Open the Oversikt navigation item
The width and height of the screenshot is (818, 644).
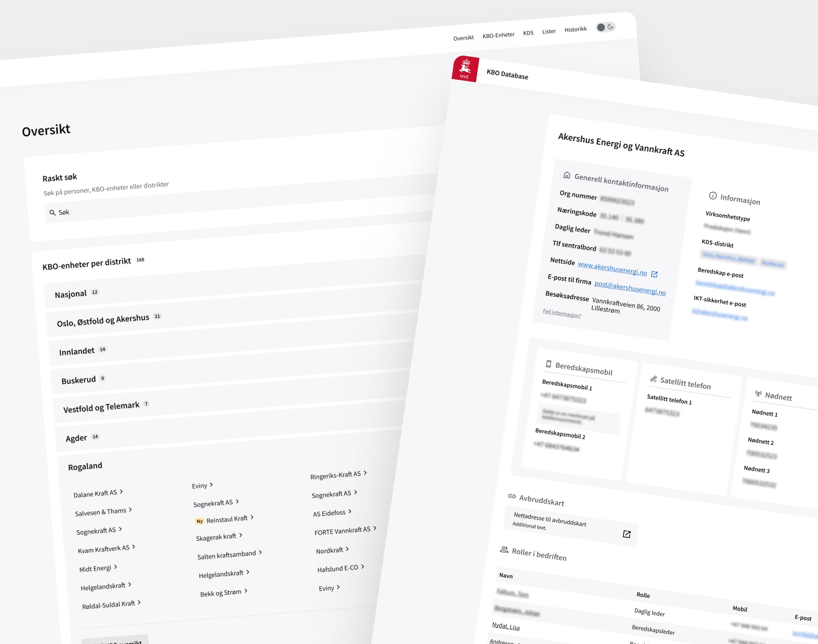[463, 38]
